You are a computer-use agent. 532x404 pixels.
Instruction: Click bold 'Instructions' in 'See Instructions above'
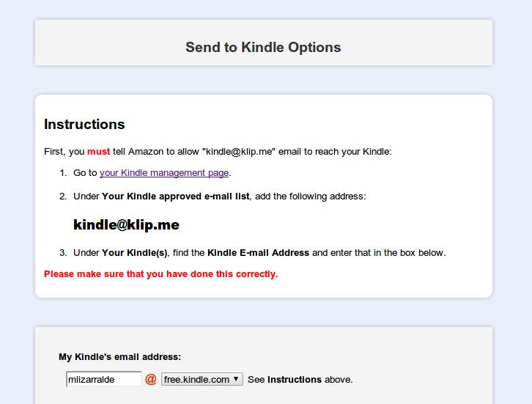(294, 380)
